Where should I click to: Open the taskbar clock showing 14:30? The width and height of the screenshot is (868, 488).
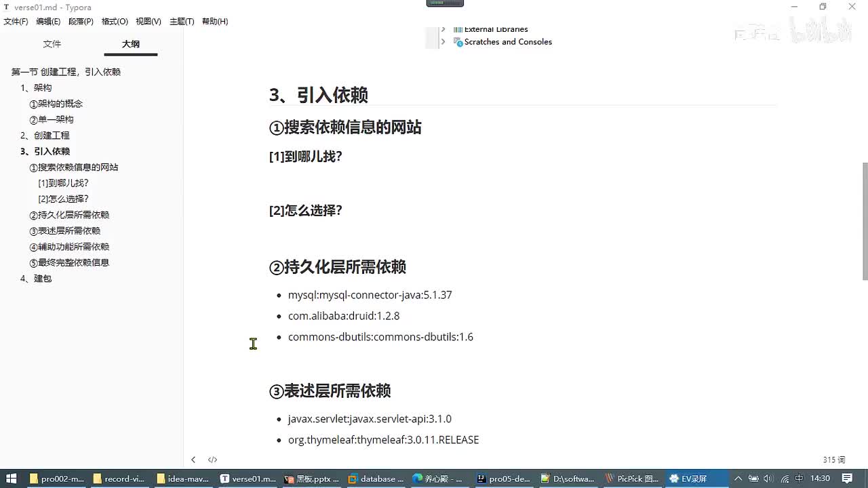pos(820,479)
